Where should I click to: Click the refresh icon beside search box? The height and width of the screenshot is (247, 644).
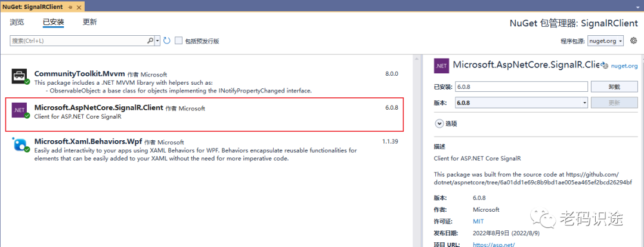click(166, 41)
